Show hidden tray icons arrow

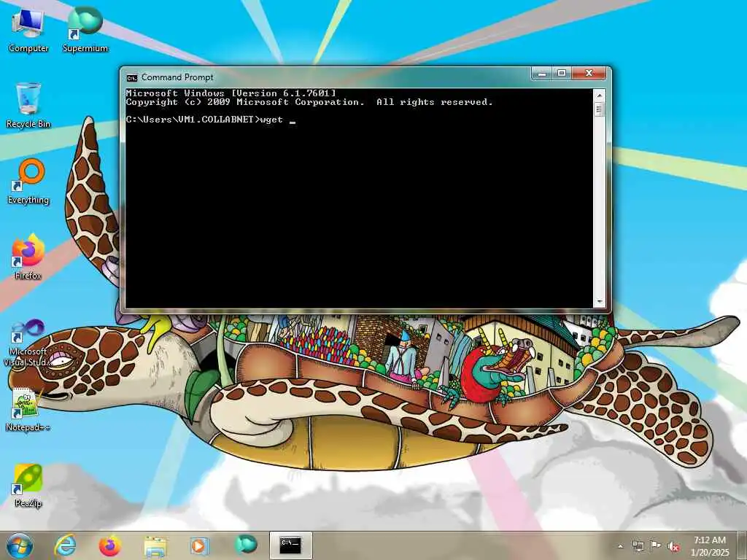620,546
